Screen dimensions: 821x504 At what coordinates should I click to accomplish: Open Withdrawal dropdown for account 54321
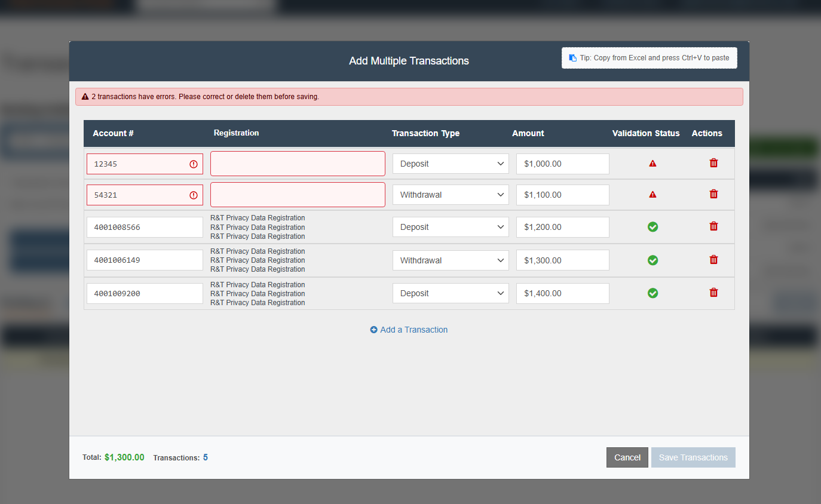[451, 195]
